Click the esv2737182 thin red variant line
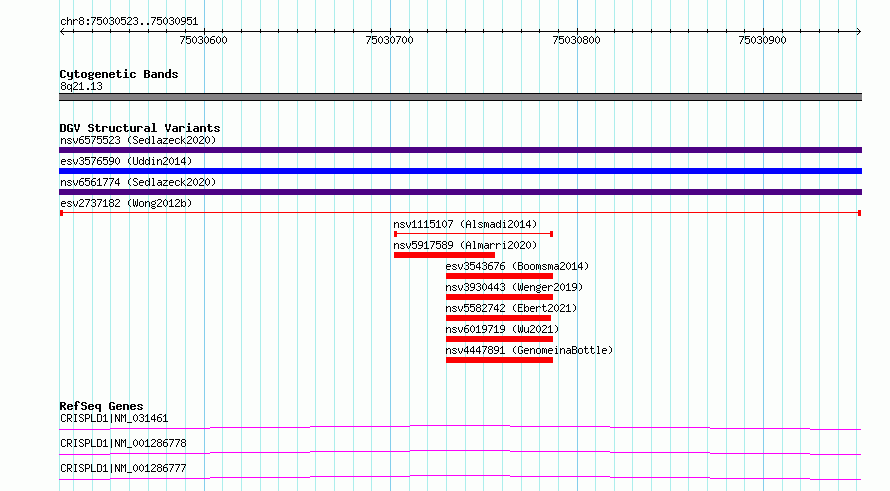Screen dimensions: 890x491 pyautogui.click(x=460, y=213)
